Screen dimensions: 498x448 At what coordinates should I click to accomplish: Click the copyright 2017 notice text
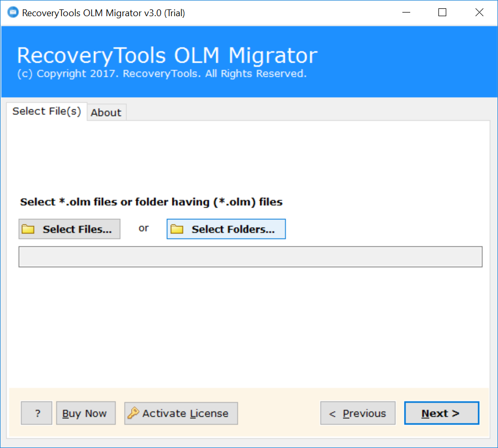[x=161, y=74]
